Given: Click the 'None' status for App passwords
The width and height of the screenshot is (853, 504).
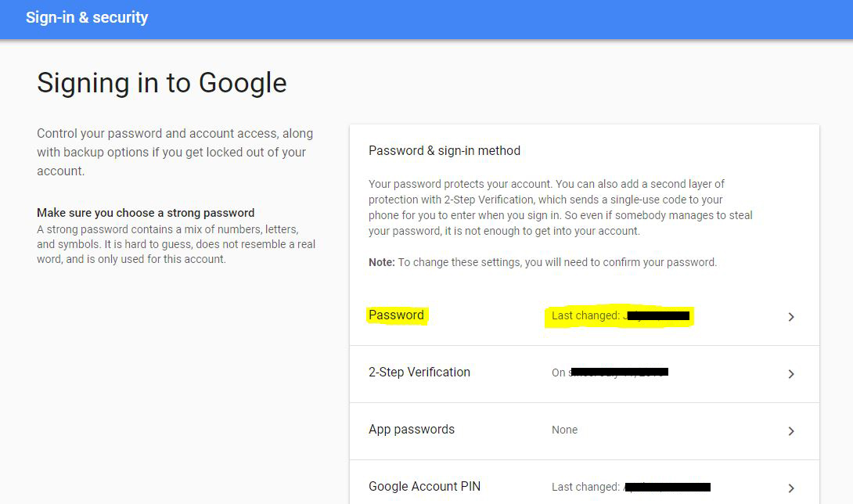Looking at the screenshot, I should (x=564, y=430).
